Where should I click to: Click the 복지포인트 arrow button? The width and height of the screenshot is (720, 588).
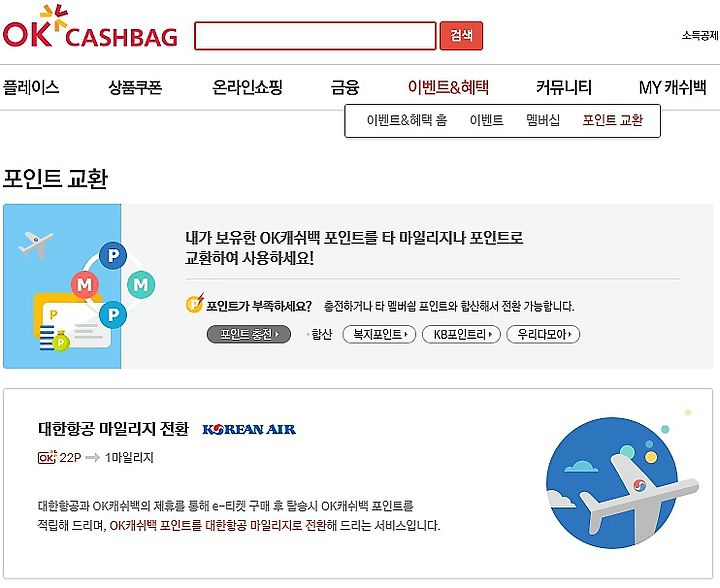[379, 334]
